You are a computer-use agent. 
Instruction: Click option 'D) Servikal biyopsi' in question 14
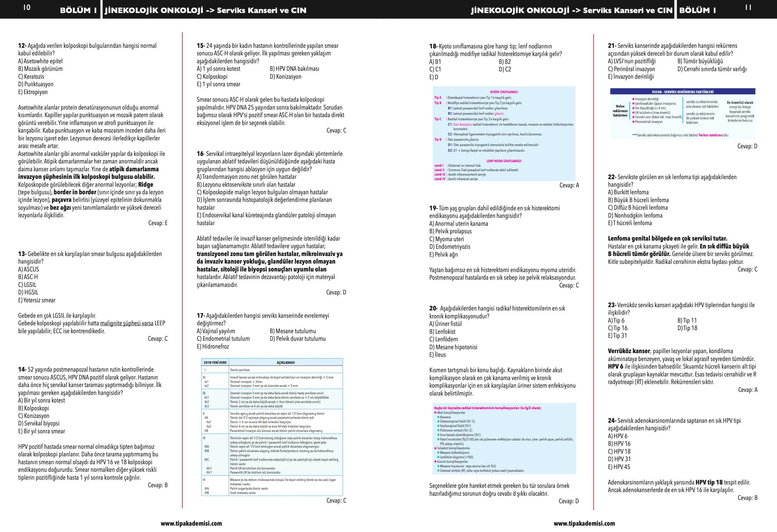tap(39, 423)
